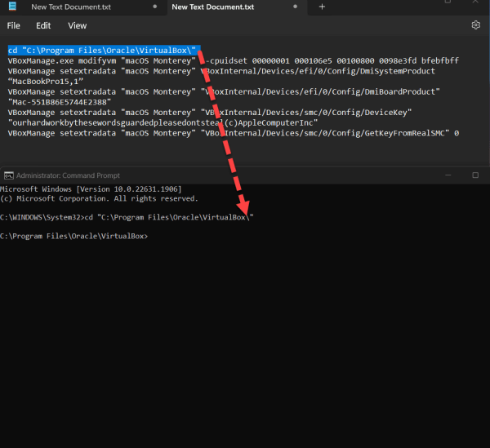Click the Microsoft Corporation rights reserved line
Viewport: 490px width, 448px height.
[99, 198]
